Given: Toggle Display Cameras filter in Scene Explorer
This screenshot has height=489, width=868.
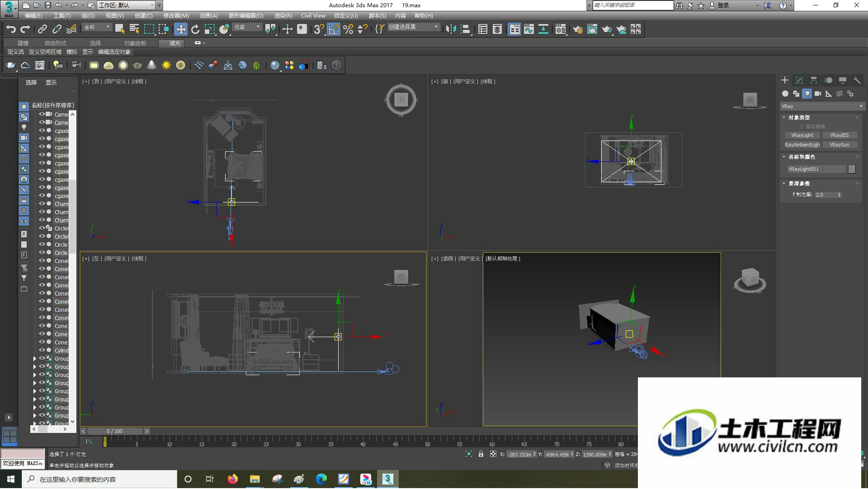Looking at the screenshot, I should tap(24, 138).
